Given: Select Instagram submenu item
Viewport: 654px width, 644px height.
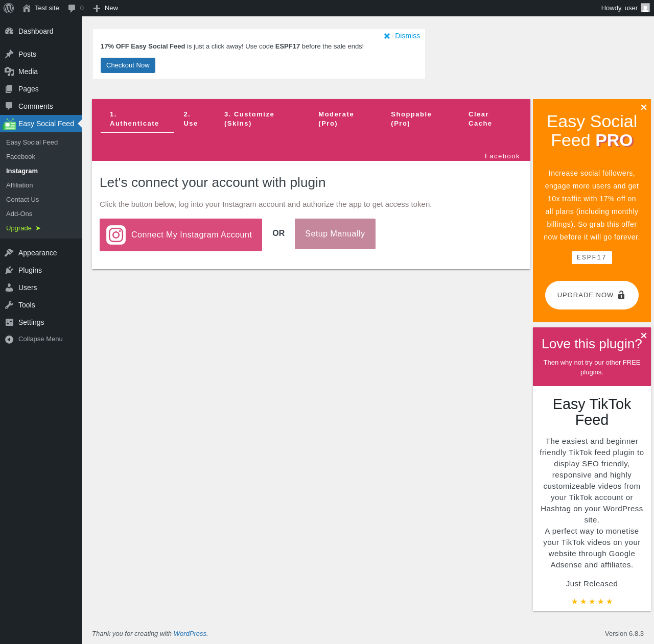Looking at the screenshot, I should (41, 171).
